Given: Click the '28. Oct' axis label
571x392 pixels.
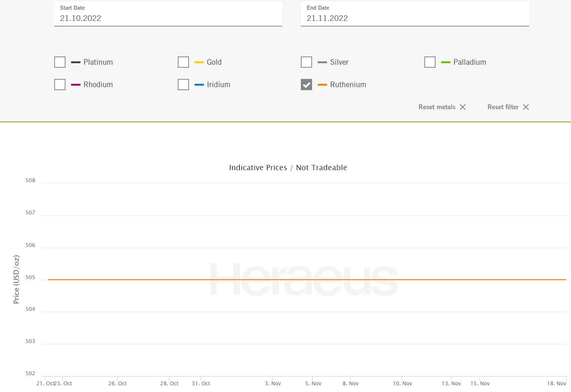Looking at the screenshot, I should 169,383.
